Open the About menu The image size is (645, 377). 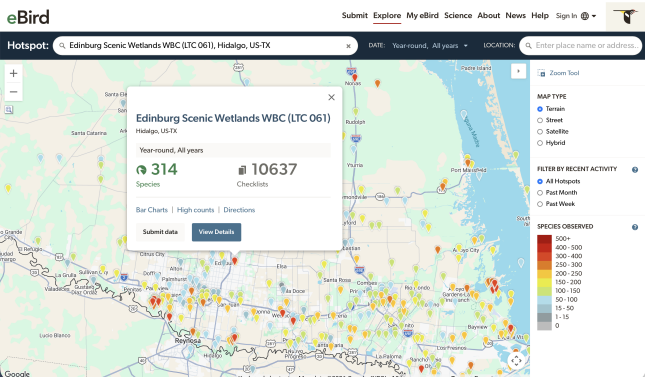(x=489, y=15)
